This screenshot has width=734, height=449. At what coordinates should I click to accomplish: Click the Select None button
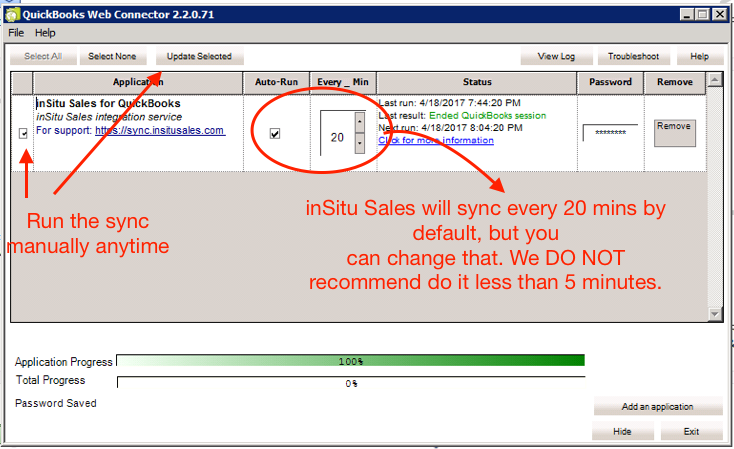tap(112, 57)
